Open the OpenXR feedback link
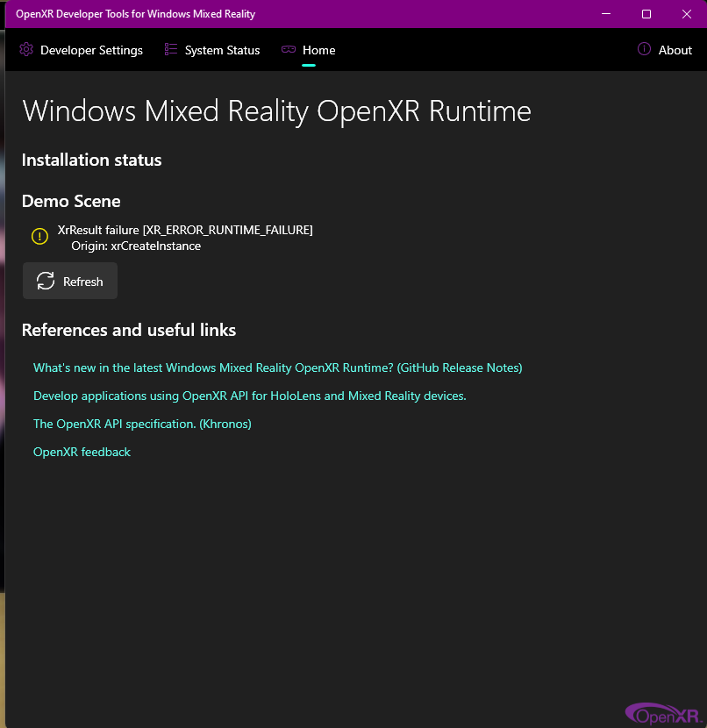 click(82, 452)
